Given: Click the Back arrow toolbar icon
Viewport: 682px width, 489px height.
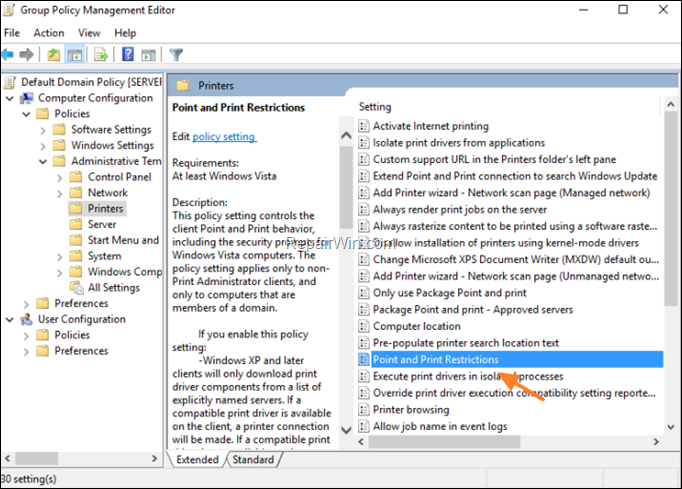Looking at the screenshot, I should tap(8, 55).
